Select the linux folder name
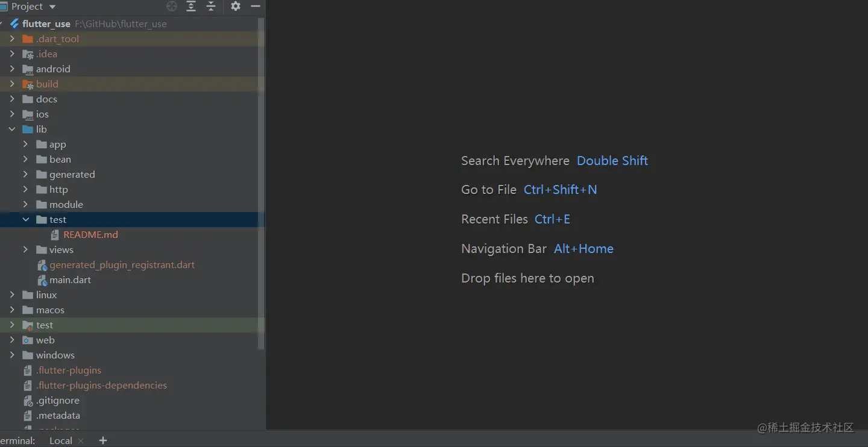Viewport: 868px width, 447px height. pyautogui.click(x=46, y=295)
